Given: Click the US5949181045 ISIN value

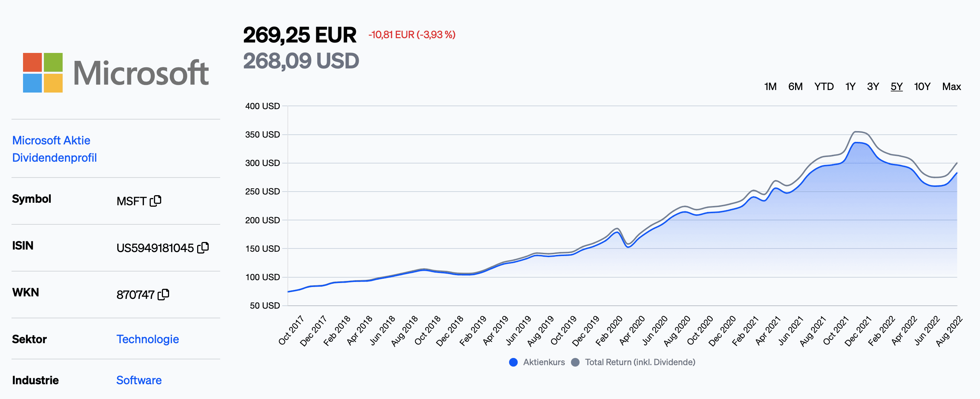Looking at the screenshot, I should point(155,248).
